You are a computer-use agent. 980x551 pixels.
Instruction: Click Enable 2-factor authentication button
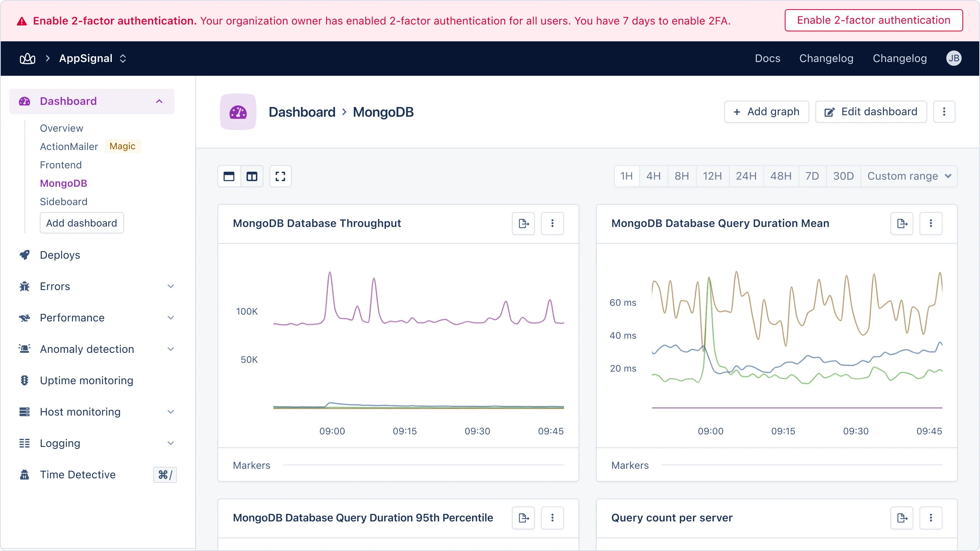(874, 20)
